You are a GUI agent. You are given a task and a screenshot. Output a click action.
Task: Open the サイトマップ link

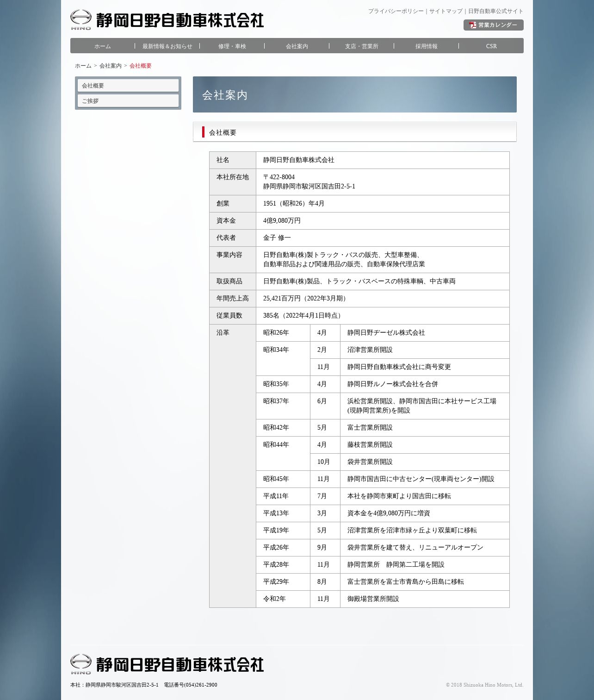tap(445, 11)
